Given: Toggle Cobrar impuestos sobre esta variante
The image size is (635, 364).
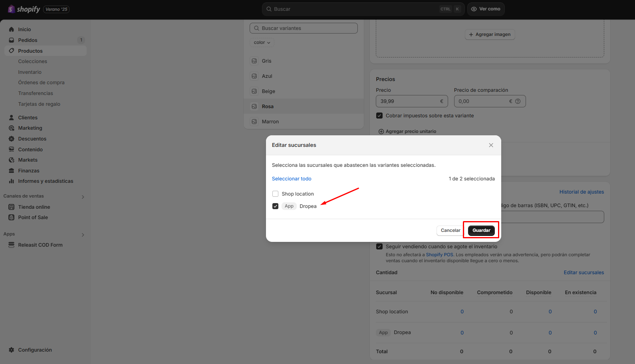Looking at the screenshot, I should click(379, 116).
